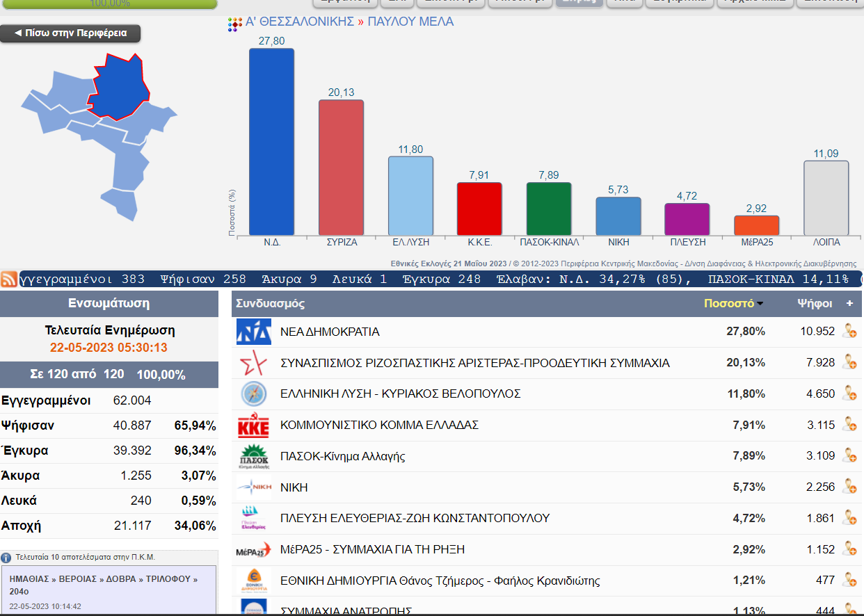864x616 pixels.
Task: Sort by the Συνδυασμός column header
Action: (x=270, y=304)
